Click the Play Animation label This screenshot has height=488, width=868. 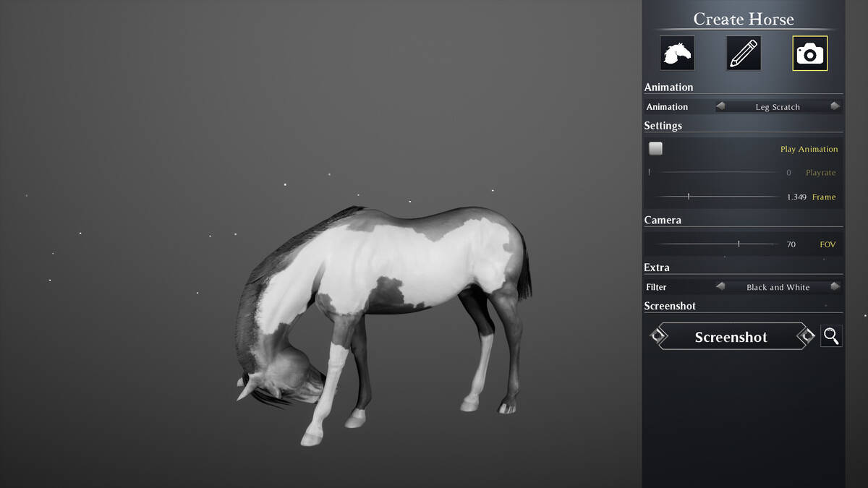pos(809,149)
